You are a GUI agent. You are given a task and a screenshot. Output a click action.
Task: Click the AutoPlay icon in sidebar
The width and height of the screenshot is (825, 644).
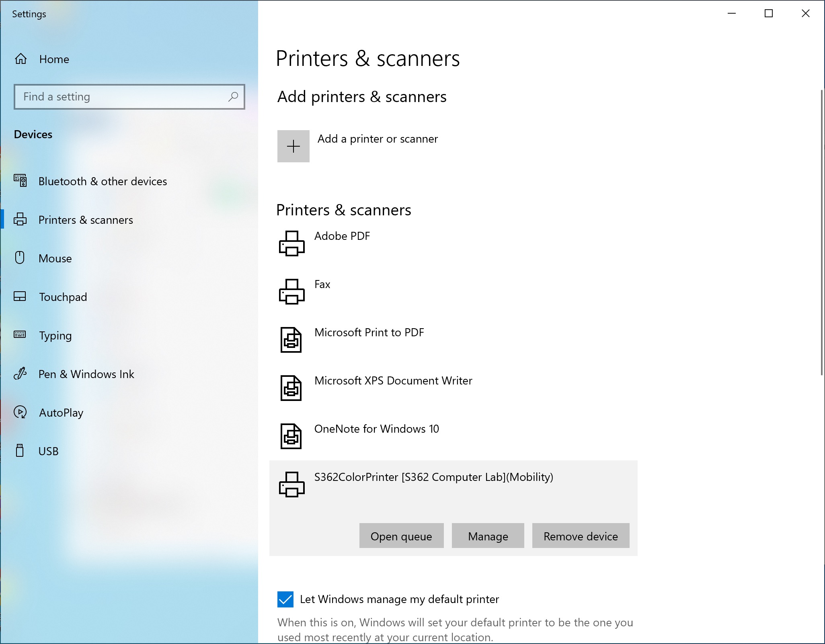coord(20,412)
